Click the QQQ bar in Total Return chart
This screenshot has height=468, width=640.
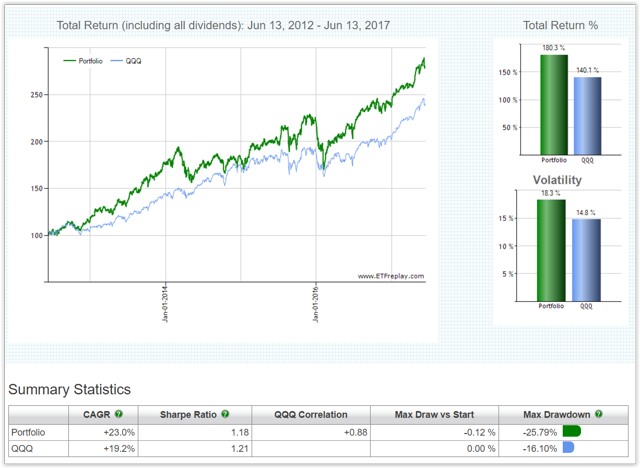coord(587,115)
